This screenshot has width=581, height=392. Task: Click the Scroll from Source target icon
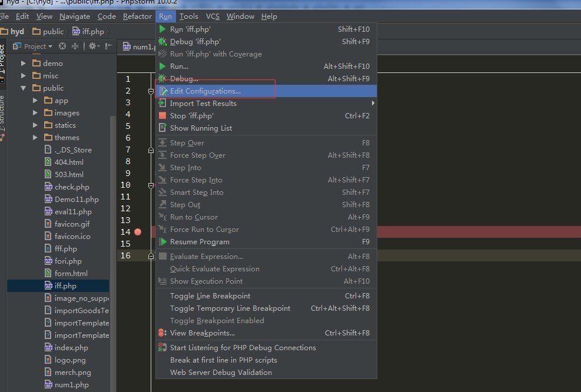62,46
